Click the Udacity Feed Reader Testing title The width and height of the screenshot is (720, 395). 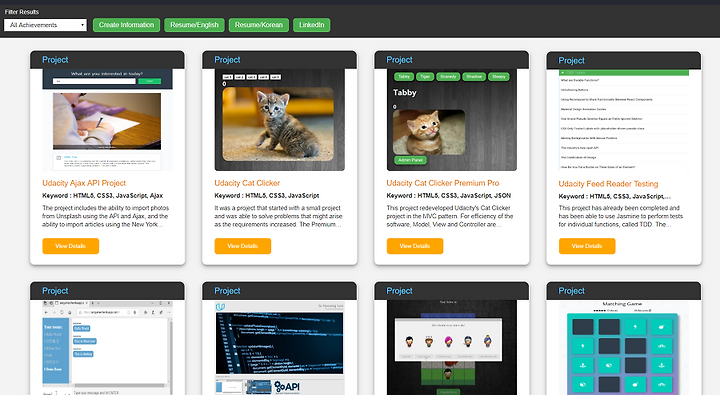[x=608, y=184]
